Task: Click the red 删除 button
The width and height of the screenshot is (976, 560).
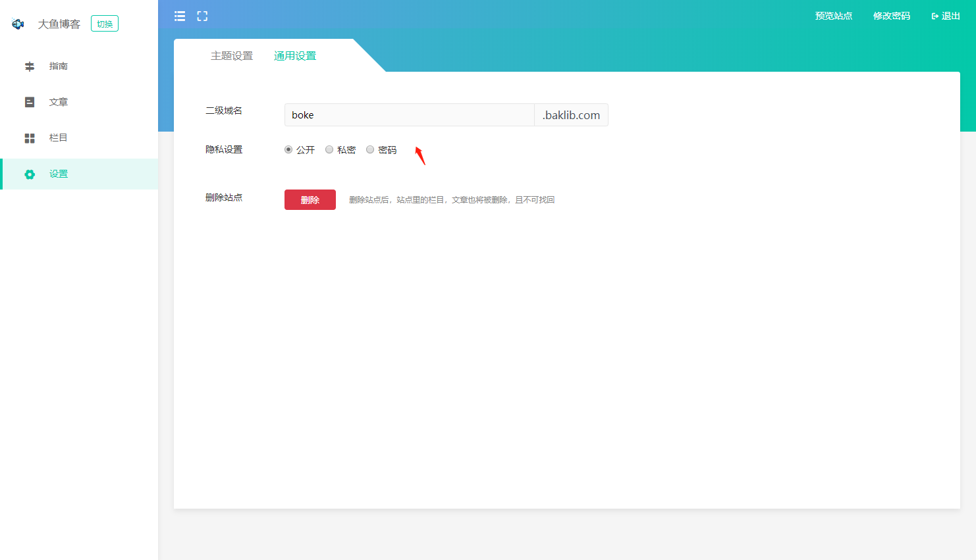Action: point(310,200)
